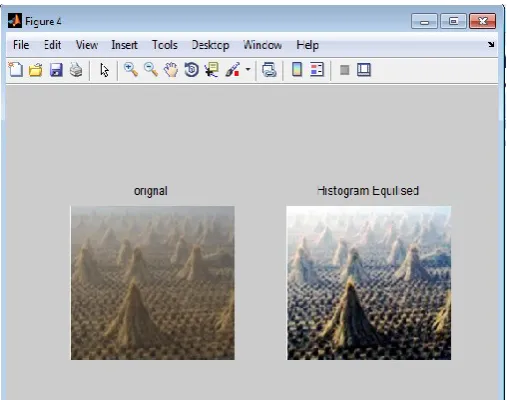Open the Desktop menu
The width and height of the screenshot is (507, 400).
click(210, 45)
